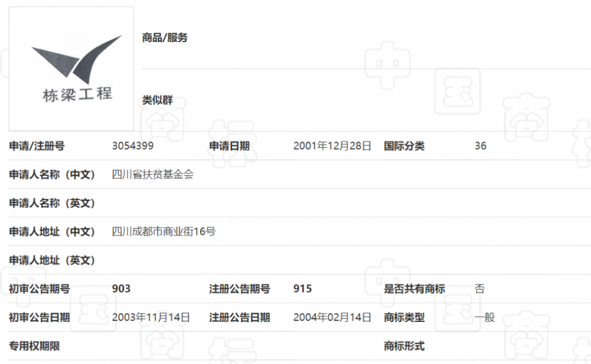591x364 pixels.
Task: Select applicant name 四川省扶贫基金会
Action: click(152, 174)
